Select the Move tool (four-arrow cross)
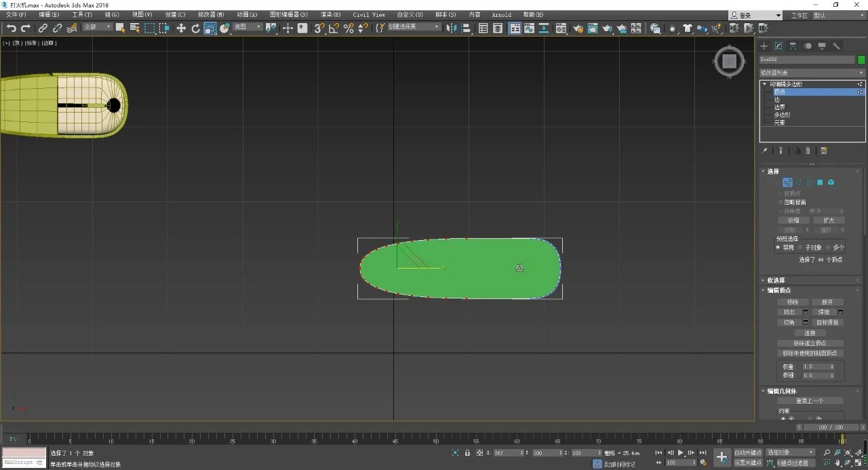The image size is (868, 470). [180, 28]
